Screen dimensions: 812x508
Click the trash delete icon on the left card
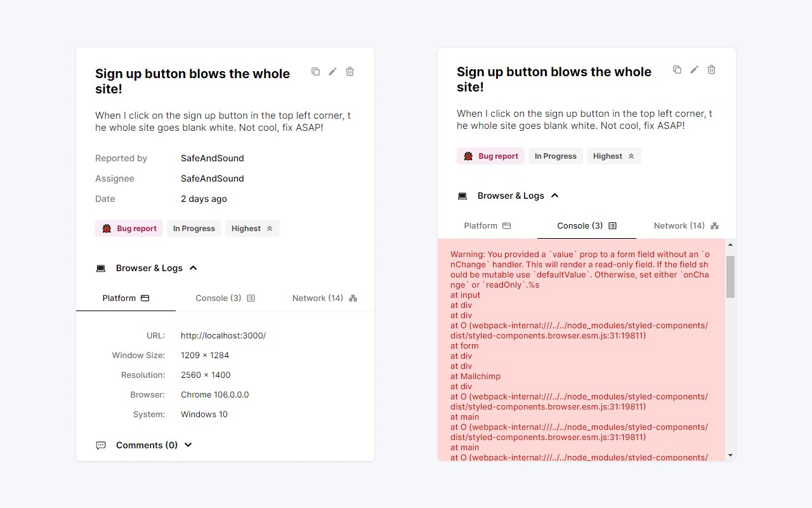click(350, 71)
